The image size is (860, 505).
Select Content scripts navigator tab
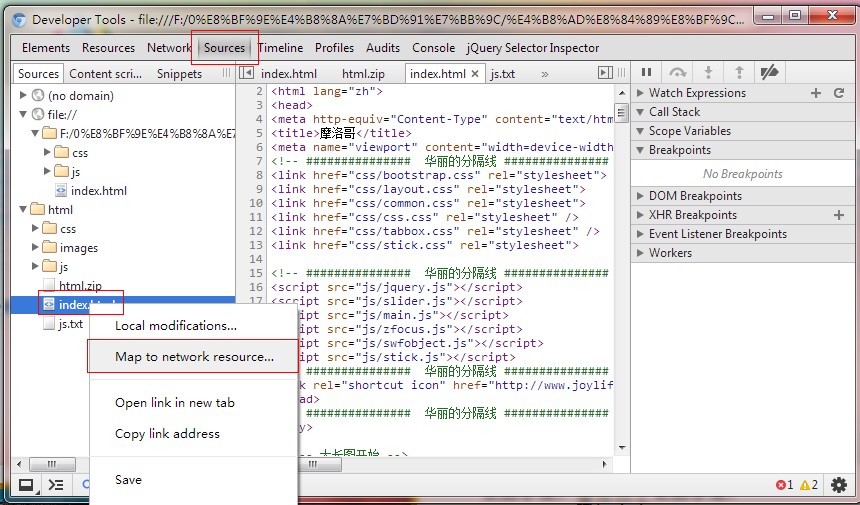pos(106,73)
